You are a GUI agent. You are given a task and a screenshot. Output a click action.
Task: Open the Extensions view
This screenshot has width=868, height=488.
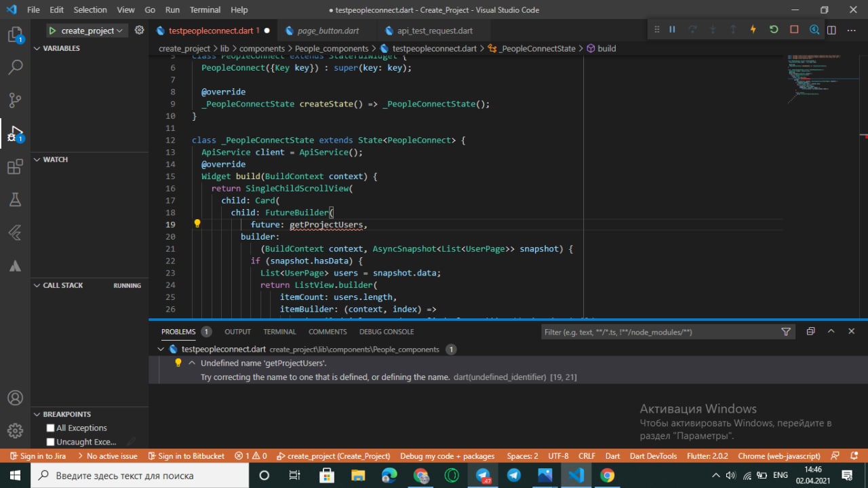(15, 167)
